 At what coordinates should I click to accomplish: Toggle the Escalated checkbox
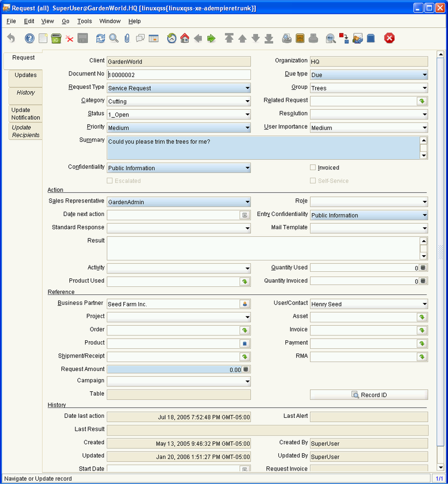pos(110,181)
